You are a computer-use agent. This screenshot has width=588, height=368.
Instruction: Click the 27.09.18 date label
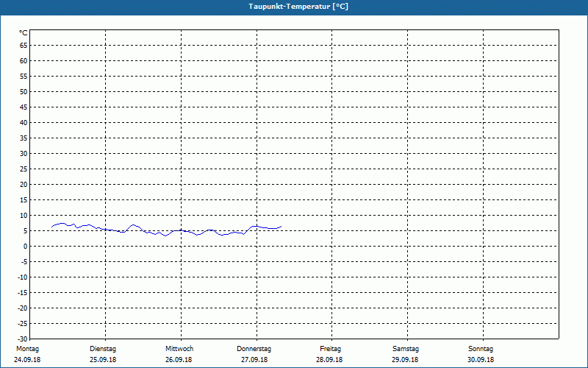click(x=254, y=360)
